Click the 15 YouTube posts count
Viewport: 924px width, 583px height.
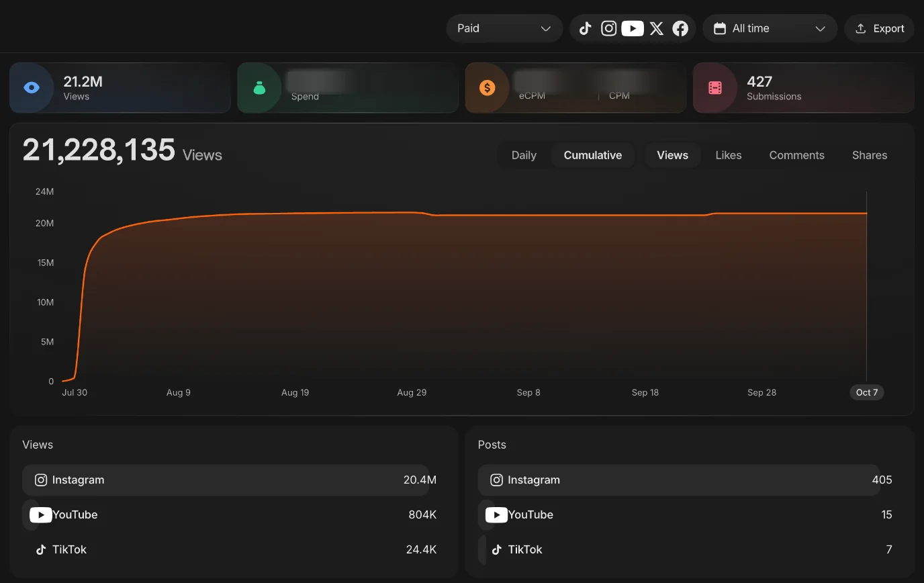[x=886, y=514]
